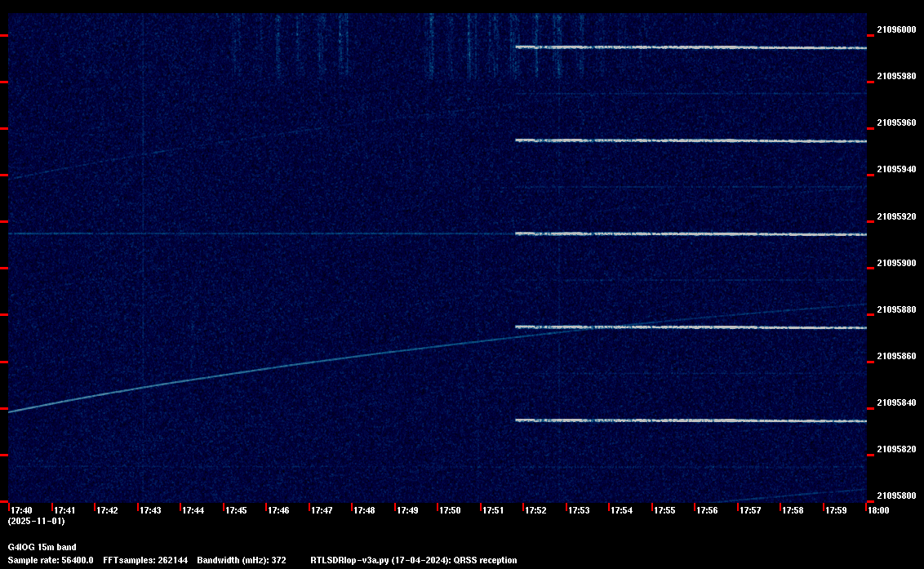Click the bright signal trace near 21095832
Screen dimensions: 924x569
tap(691, 420)
